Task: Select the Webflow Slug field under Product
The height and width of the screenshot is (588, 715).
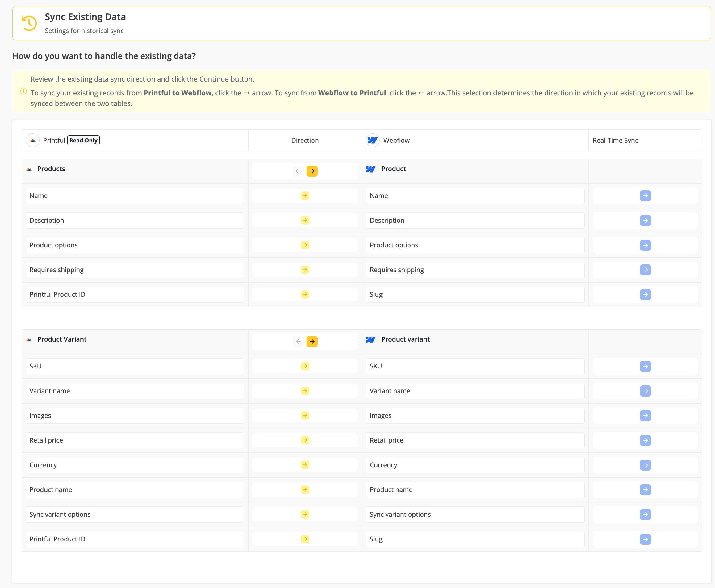Action: [x=475, y=295]
